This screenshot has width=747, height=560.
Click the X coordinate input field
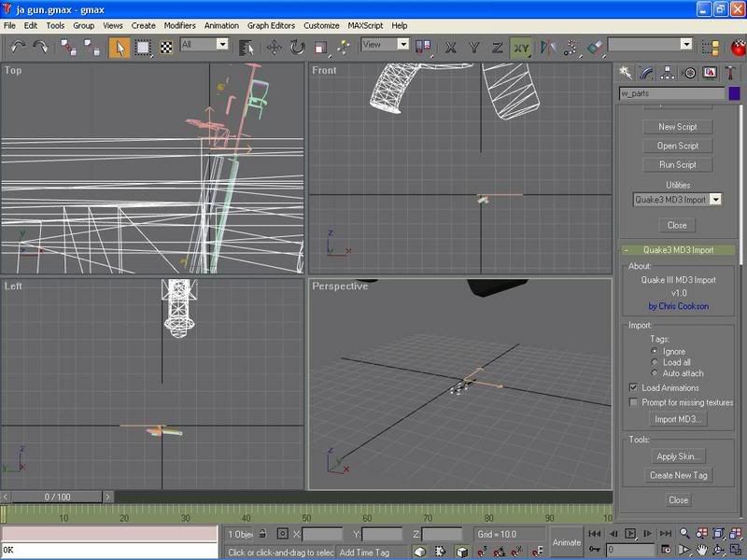click(x=322, y=534)
